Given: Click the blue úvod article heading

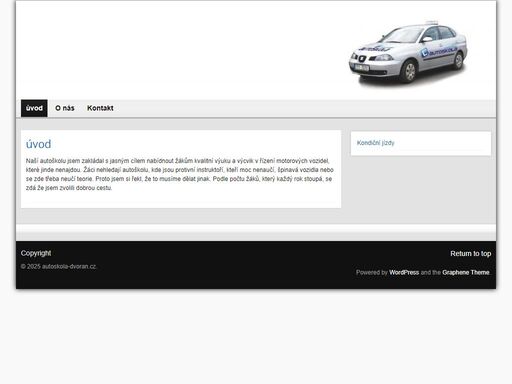Looking at the screenshot, I should [x=38, y=144].
